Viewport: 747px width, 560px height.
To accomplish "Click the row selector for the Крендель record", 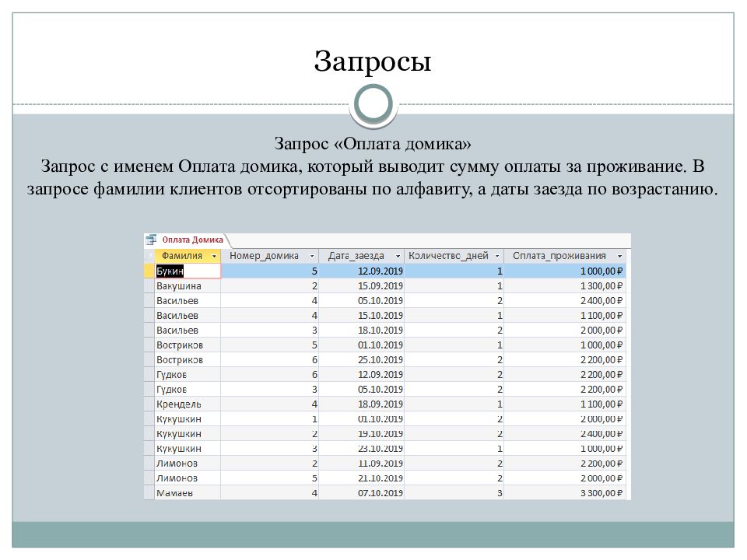I will [x=149, y=404].
